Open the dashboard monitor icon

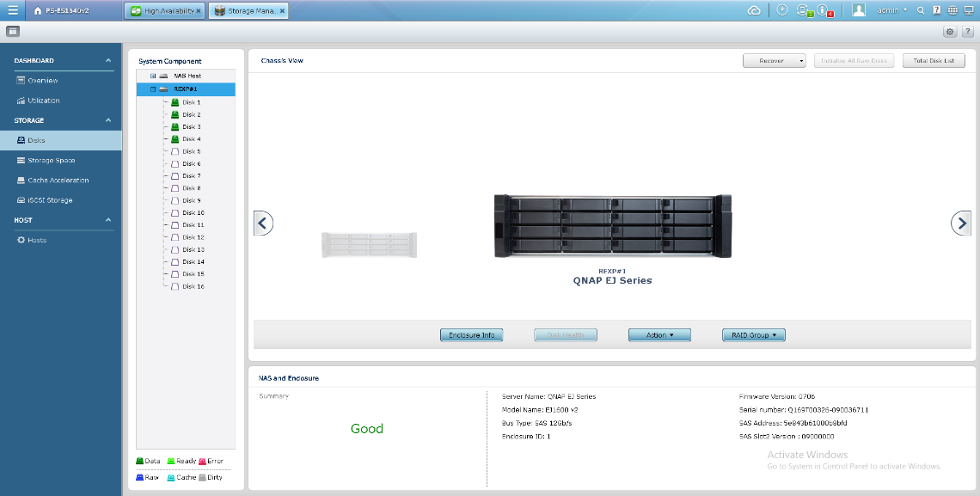(968, 10)
